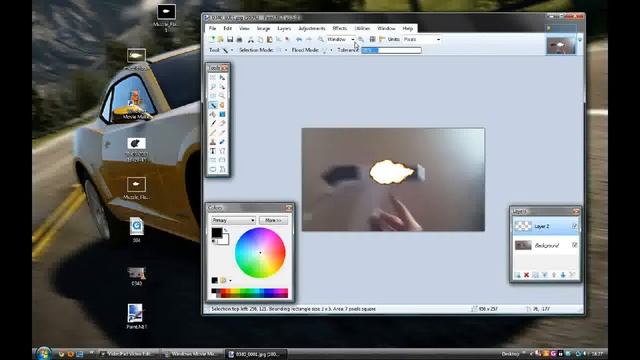640x360 pixels.
Task: Adjust the Tolerance slider bar
Action: (x=391, y=50)
